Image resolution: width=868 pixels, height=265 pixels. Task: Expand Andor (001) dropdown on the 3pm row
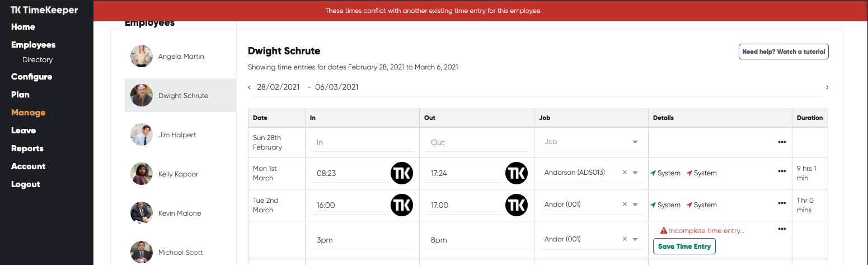pyautogui.click(x=635, y=239)
